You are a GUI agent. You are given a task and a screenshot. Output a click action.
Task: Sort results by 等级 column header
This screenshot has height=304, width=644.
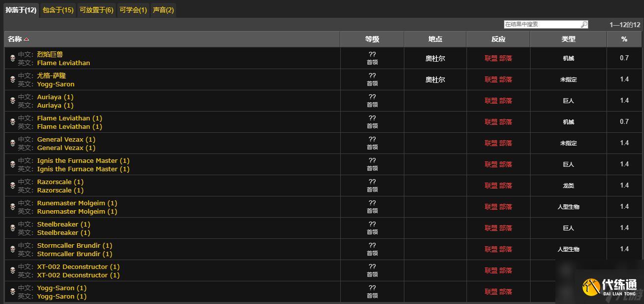(372, 39)
